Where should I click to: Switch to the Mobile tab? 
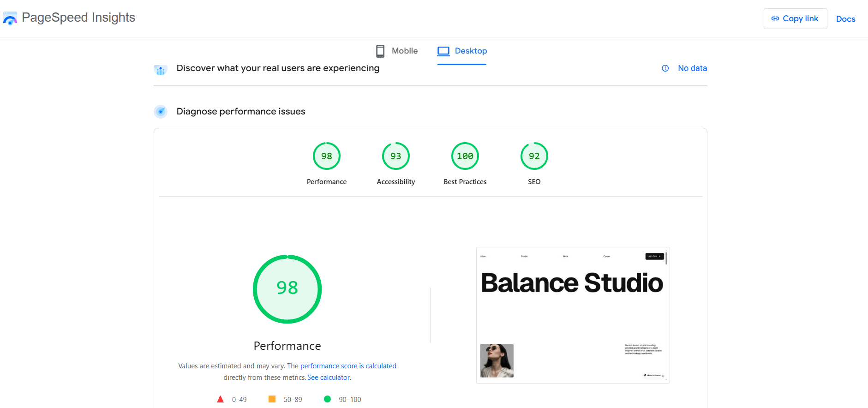[397, 51]
